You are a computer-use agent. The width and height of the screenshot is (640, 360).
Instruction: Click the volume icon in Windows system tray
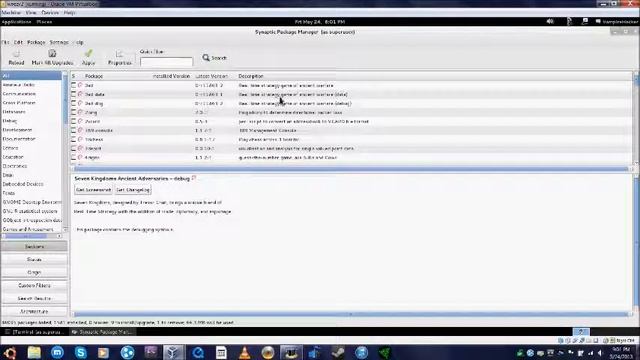tap(600, 353)
